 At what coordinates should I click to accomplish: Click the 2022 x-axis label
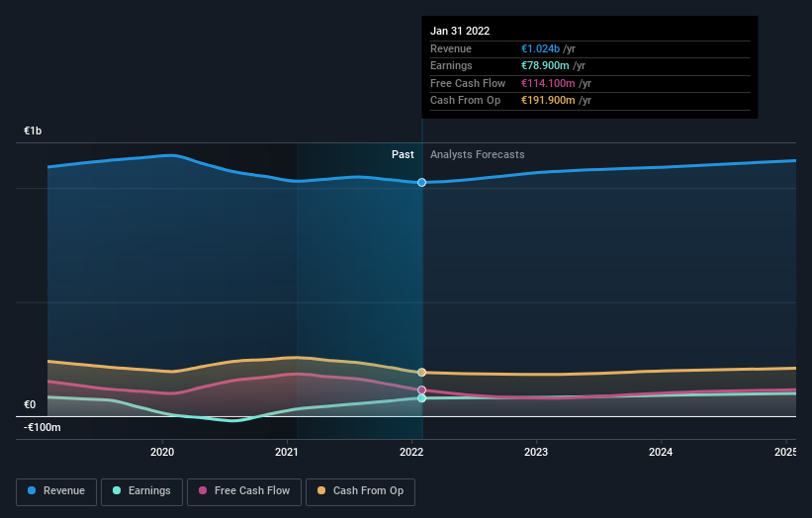pos(411,452)
